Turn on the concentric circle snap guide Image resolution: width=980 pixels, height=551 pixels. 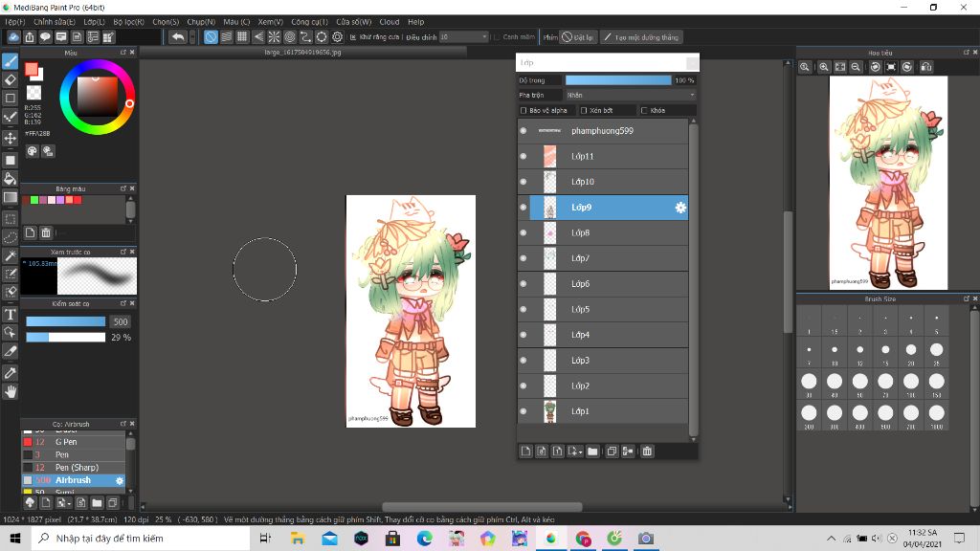point(289,37)
